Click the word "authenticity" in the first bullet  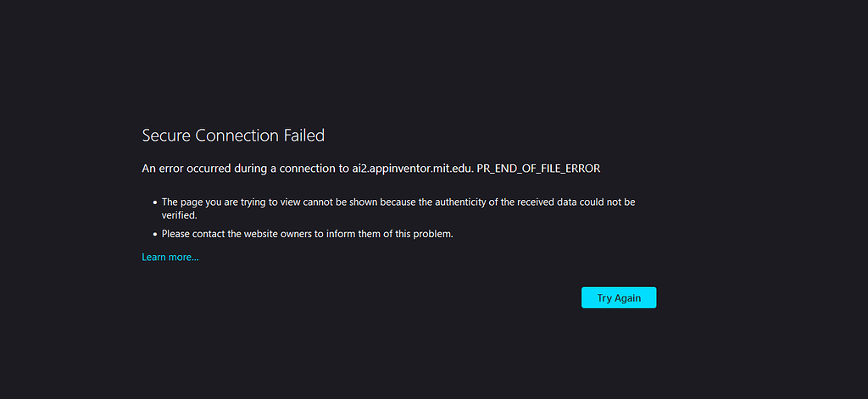pyautogui.click(x=476, y=202)
